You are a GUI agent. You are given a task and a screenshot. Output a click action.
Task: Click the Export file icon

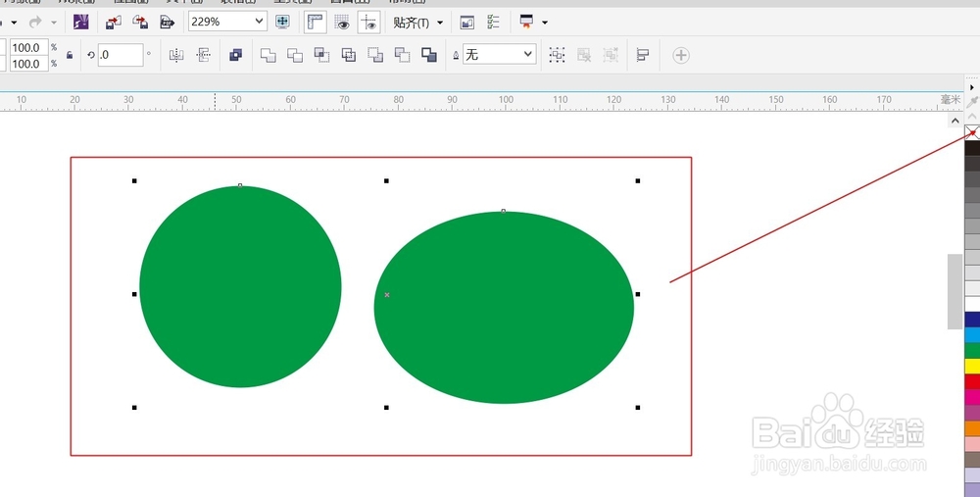pyautogui.click(x=140, y=22)
